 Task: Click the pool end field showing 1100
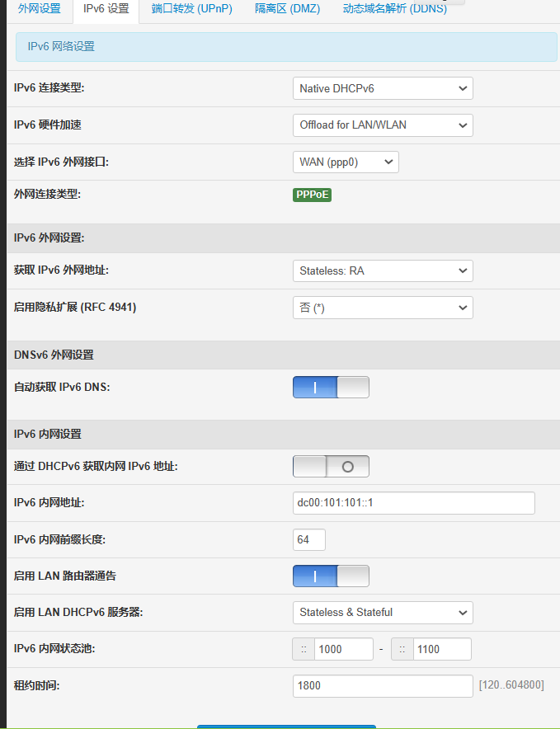(x=442, y=650)
